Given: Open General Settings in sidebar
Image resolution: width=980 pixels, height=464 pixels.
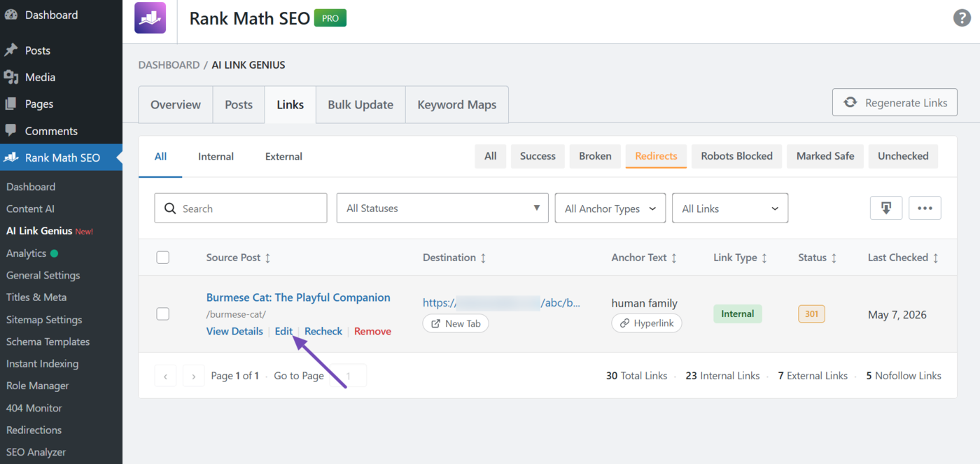Looking at the screenshot, I should coord(43,275).
